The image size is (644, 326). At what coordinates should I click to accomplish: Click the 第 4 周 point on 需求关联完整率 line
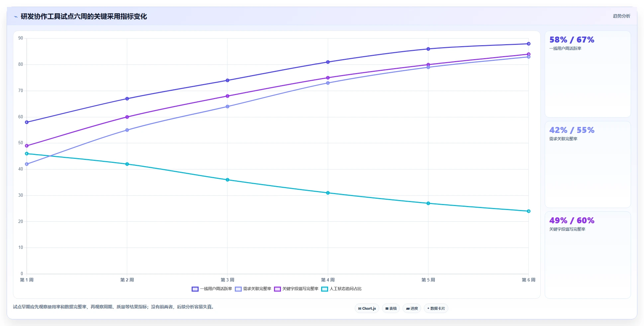(328, 83)
